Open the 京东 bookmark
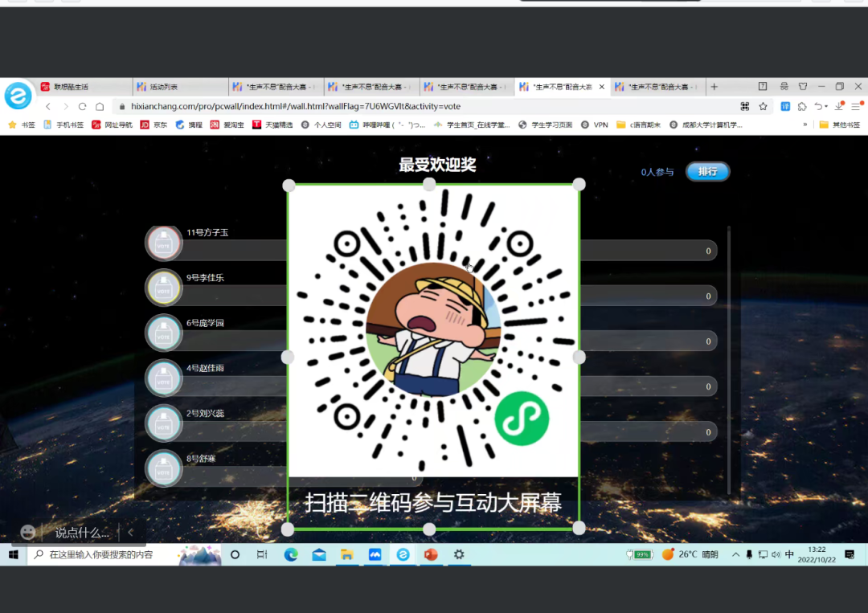This screenshot has width=868, height=613. (x=154, y=125)
